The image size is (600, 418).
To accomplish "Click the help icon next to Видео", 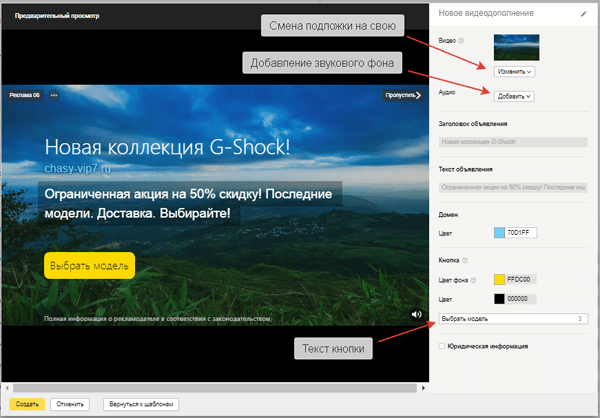I will coord(461,41).
